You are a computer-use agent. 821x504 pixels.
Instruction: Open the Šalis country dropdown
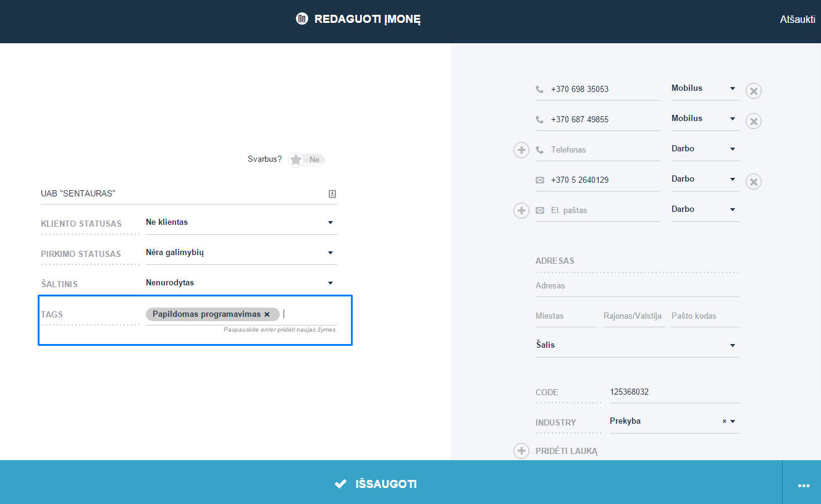tap(638, 345)
